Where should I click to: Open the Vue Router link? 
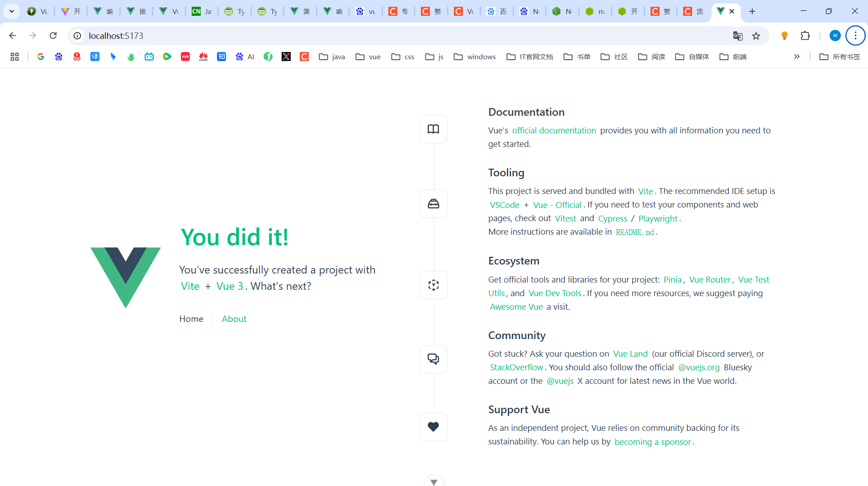(710, 279)
